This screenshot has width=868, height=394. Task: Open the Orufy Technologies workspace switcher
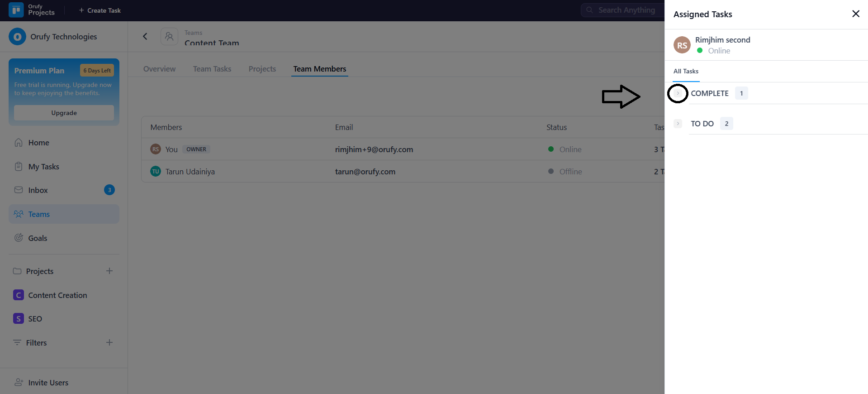(63, 37)
